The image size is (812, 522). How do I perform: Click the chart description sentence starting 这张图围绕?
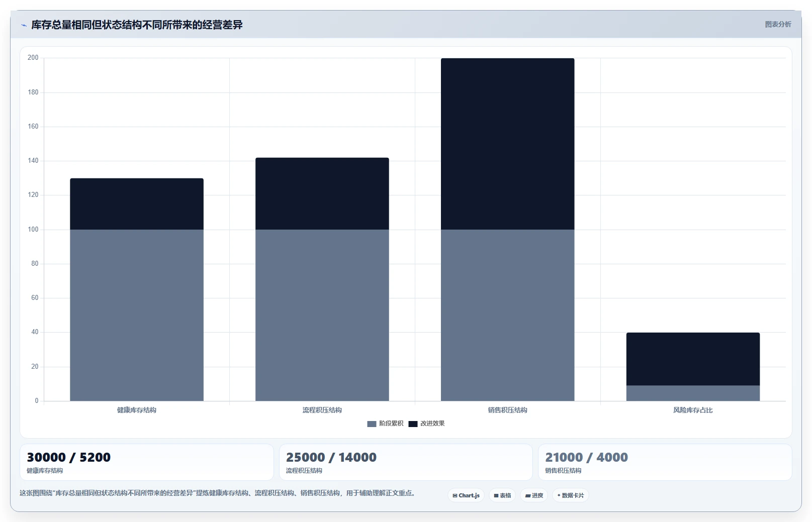(219, 493)
